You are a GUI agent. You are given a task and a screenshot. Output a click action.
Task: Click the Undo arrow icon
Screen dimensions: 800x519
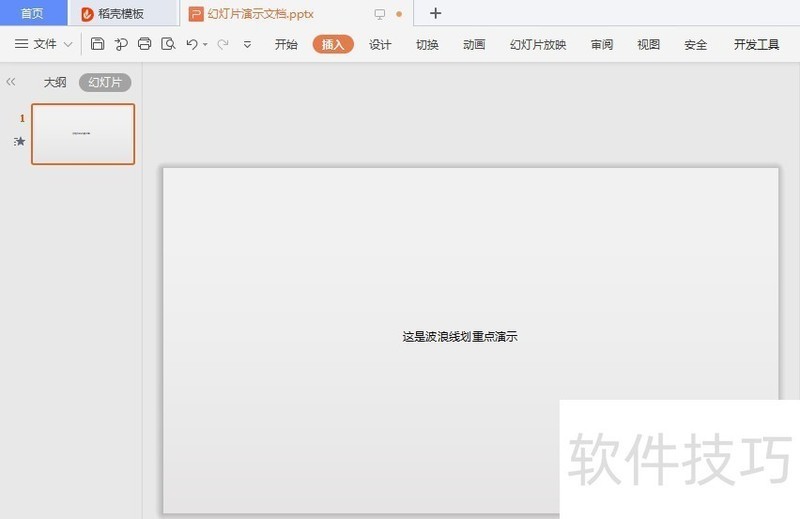click(192, 44)
